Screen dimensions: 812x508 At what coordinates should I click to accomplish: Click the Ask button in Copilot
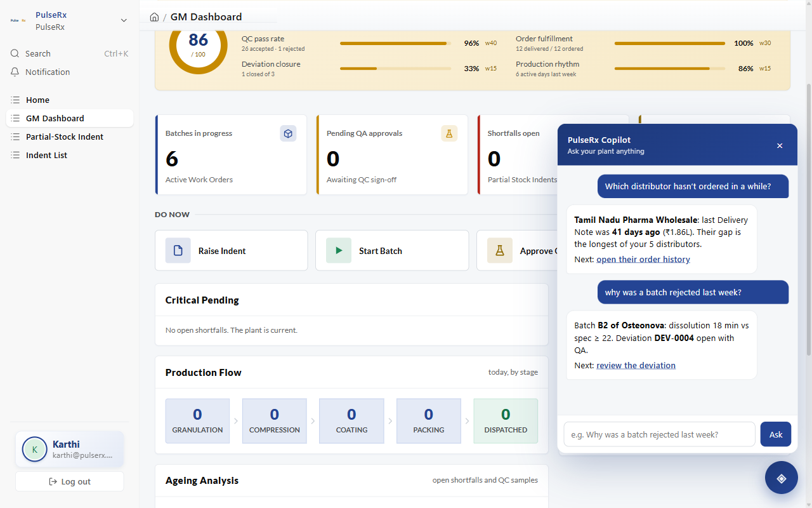click(x=776, y=434)
